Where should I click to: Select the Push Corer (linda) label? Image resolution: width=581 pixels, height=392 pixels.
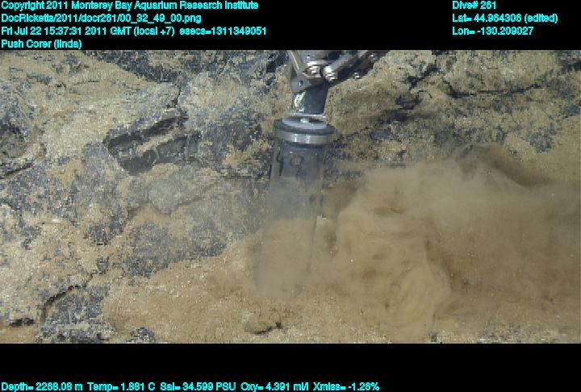(41, 44)
